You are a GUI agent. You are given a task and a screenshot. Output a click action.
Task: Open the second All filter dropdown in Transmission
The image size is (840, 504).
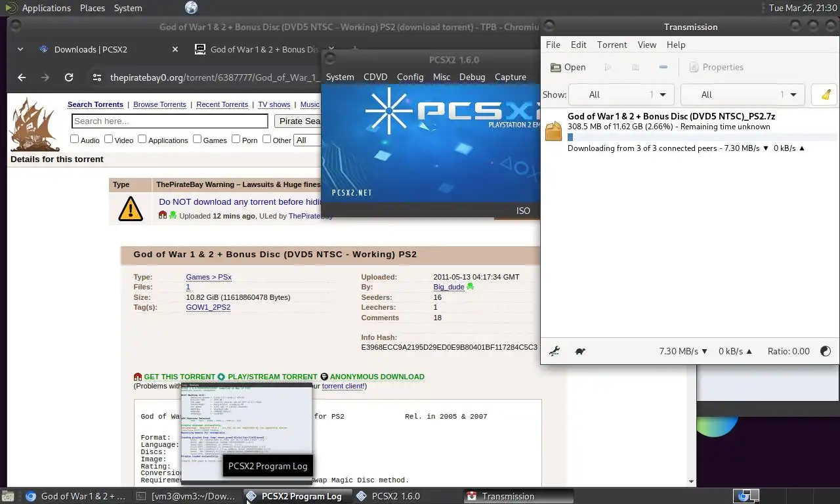click(743, 94)
